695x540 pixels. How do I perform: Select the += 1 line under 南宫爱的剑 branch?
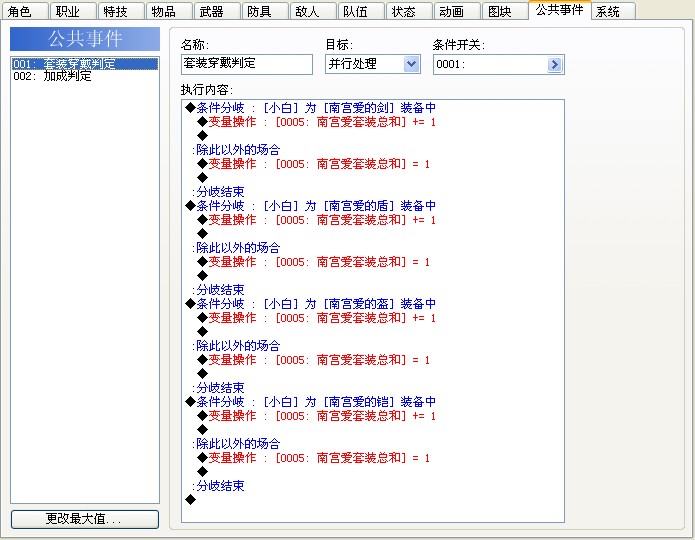pyautogui.click(x=316, y=122)
